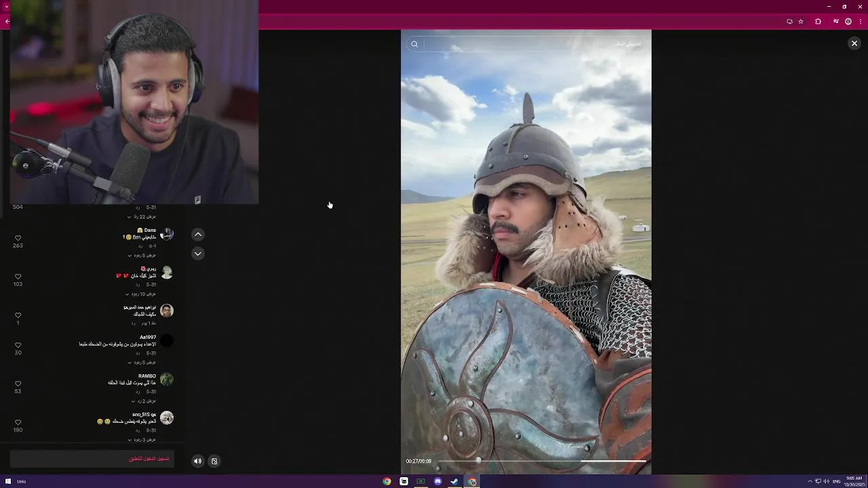Viewport: 868px width, 488px height.
Task: Like sno_515 qa's comment with the heart
Action: click(x=18, y=422)
